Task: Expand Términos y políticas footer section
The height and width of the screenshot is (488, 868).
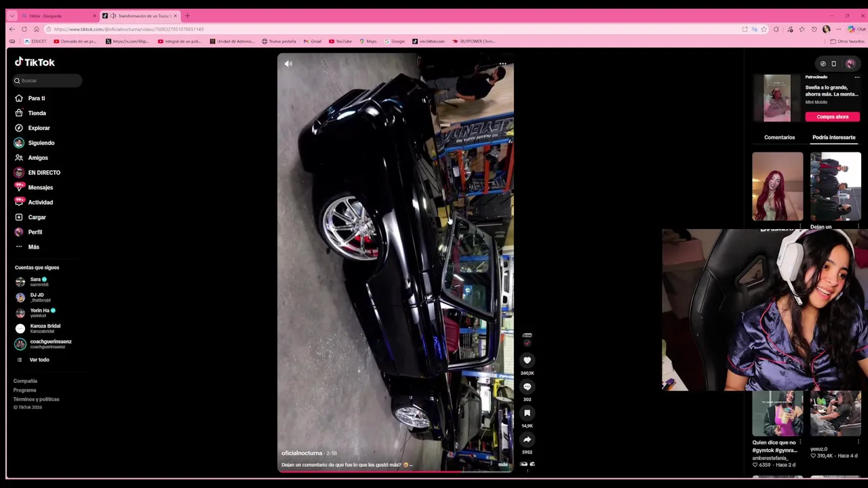Action: [36, 399]
